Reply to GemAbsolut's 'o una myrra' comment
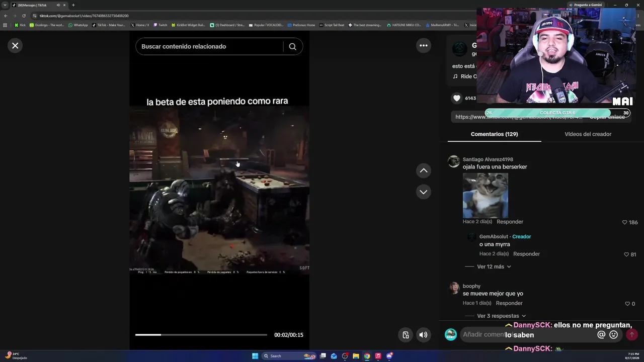 526,254
